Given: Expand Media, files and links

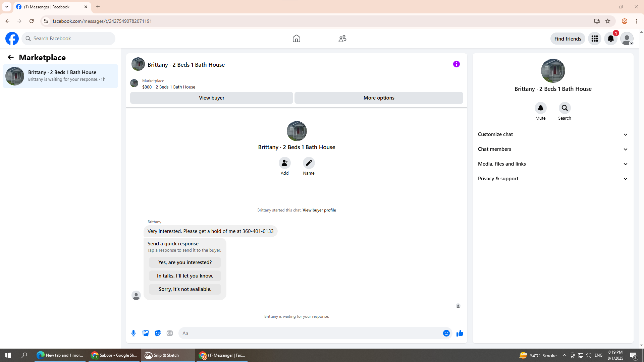Looking at the screenshot, I should [x=553, y=164].
